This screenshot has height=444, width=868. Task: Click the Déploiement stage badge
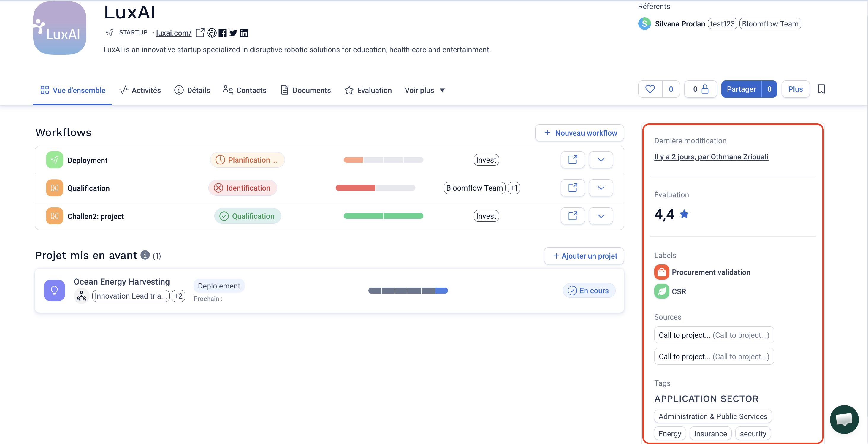click(219, 286)
